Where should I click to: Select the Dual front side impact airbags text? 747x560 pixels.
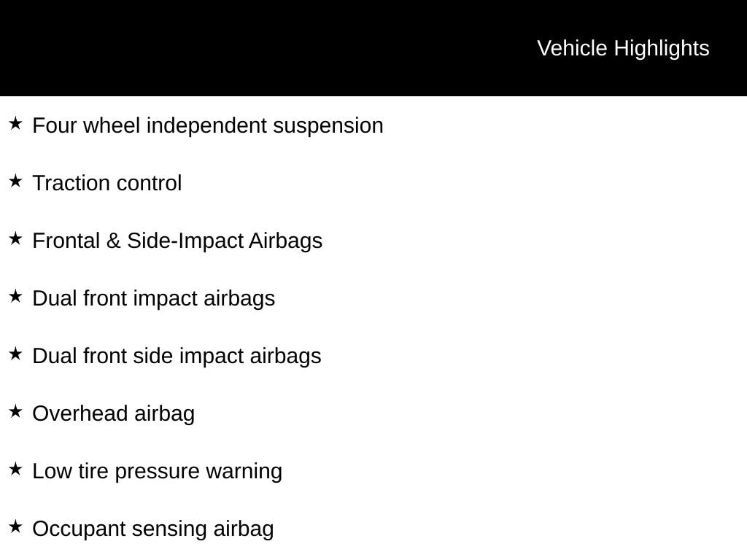tap(177, 356)
